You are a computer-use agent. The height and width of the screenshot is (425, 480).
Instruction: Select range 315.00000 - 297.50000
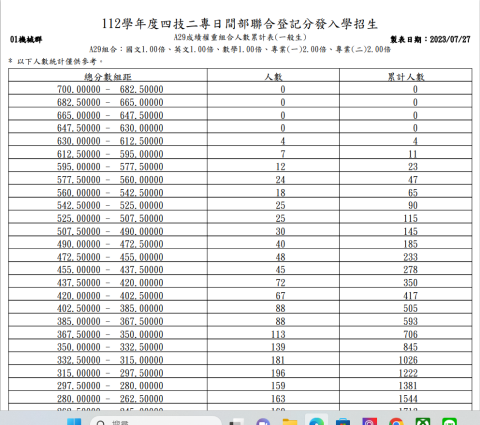[x=110, y=373]
